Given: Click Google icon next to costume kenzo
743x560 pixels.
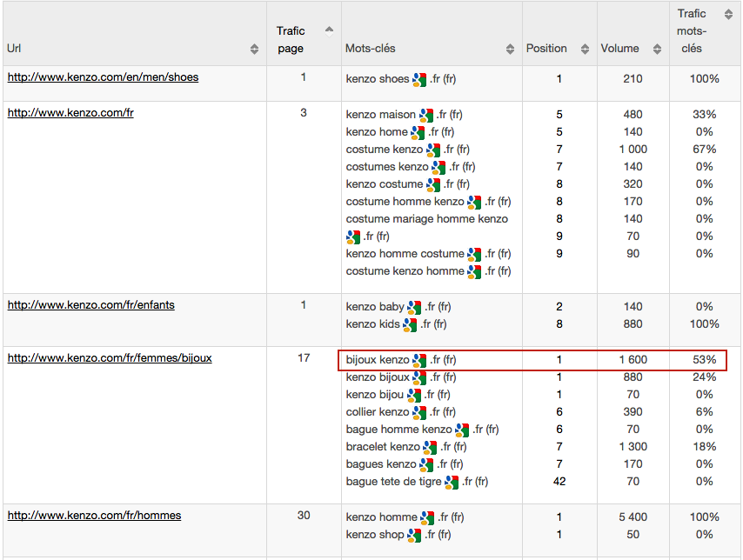Looking at the screenshot, I should [x=433, y=150].
